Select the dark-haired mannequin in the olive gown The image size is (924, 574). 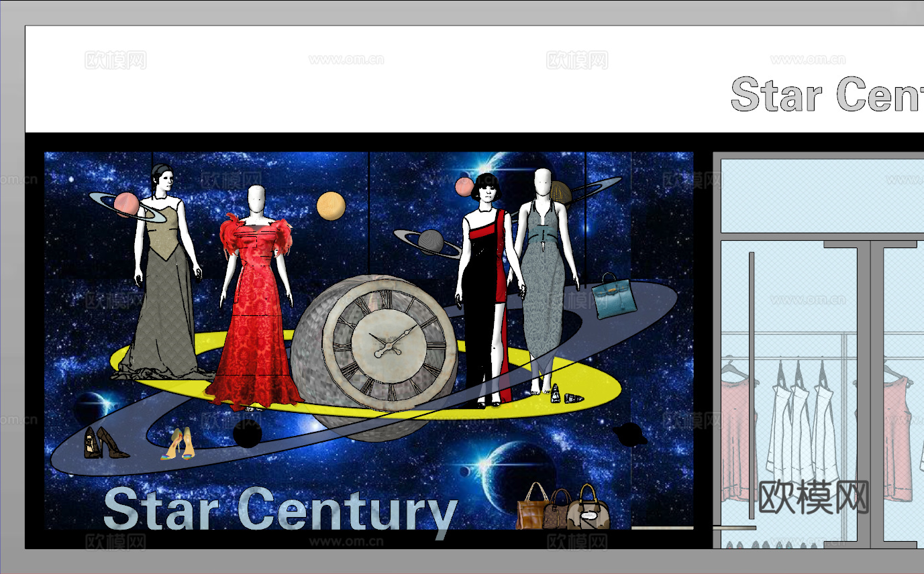coord(163,272)
